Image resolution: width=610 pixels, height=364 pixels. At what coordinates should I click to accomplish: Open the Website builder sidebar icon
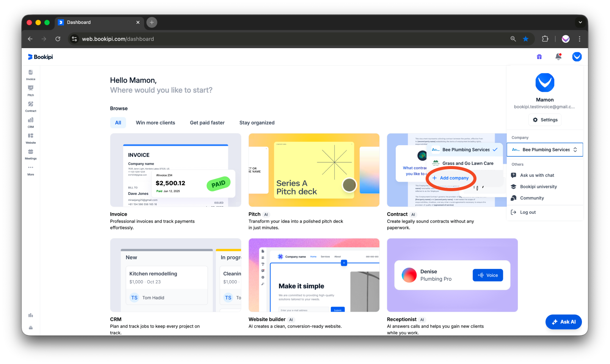[30, 138]
